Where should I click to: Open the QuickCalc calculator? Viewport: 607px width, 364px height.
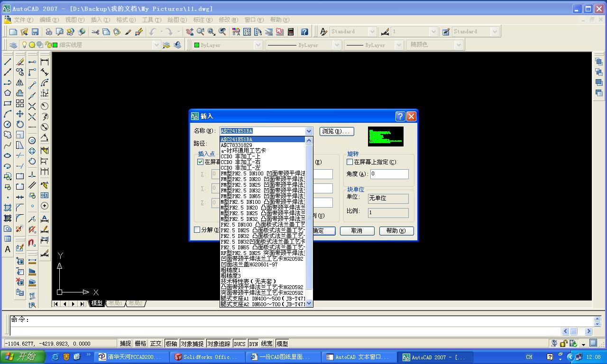pyautogui.click(x=291, y=32)
